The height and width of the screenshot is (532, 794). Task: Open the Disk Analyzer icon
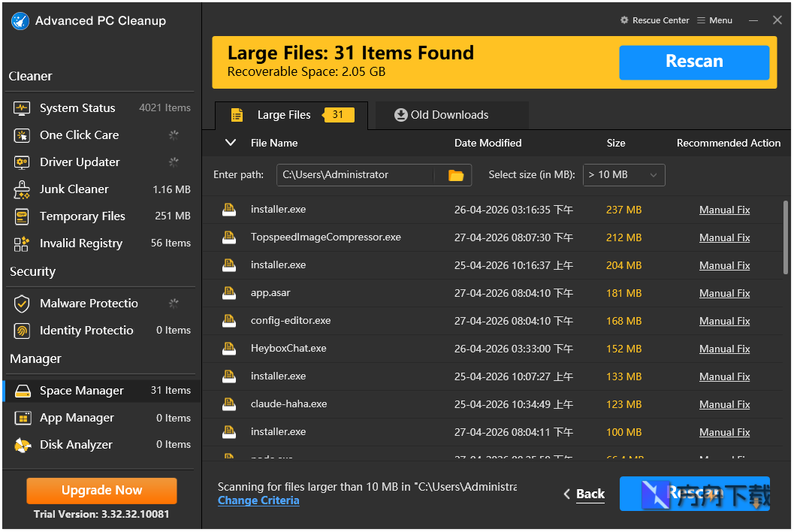pyautogui.click(x=23, y=445)
